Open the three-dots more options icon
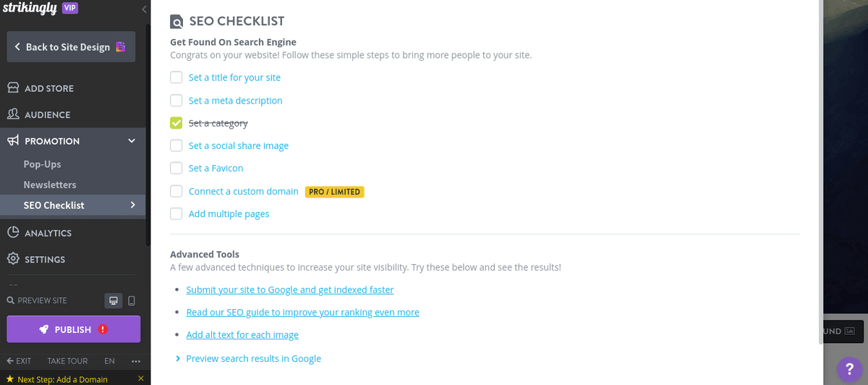This screenshot has height=385, width=868. (x=136, y=360)
